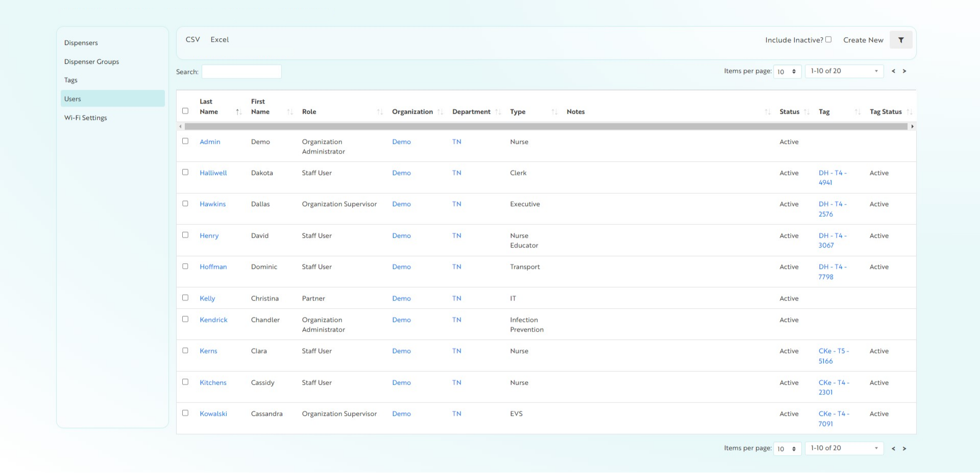Select the Kitchens row checkbox
This screenshot has width=980, height=473.
point(185,382)
